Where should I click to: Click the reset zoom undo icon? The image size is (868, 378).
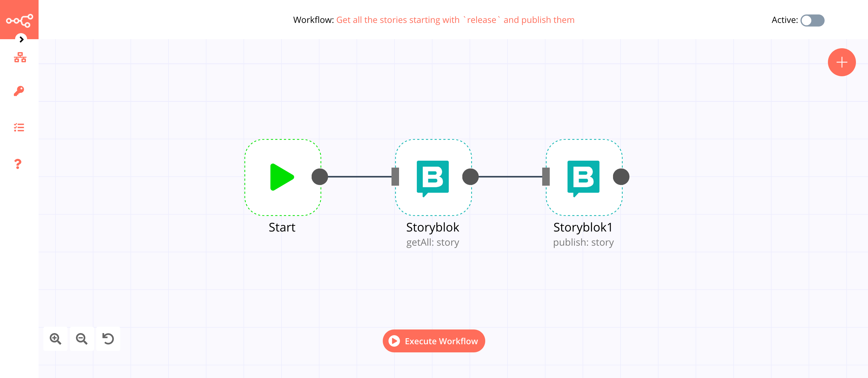pos(108,338)
